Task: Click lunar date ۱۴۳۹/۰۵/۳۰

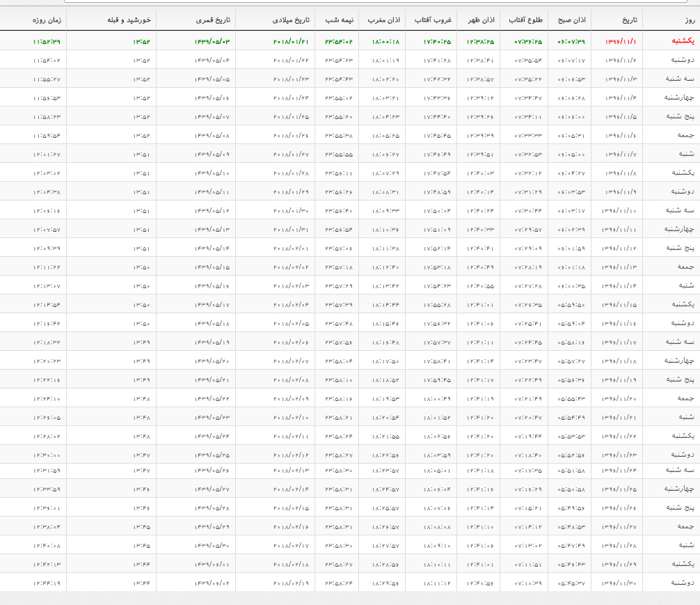Action: point(212,546)
